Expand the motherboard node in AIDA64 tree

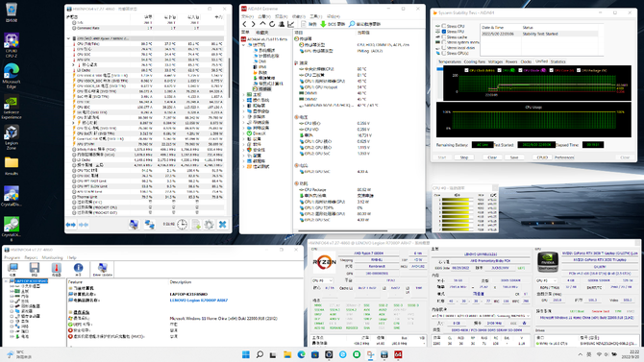tap(244, 94)
